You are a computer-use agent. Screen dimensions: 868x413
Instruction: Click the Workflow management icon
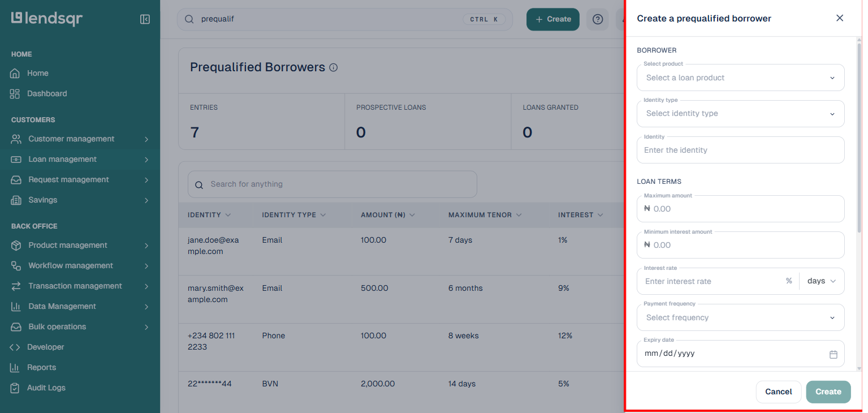pyautogui.click(x=16, y=265)
